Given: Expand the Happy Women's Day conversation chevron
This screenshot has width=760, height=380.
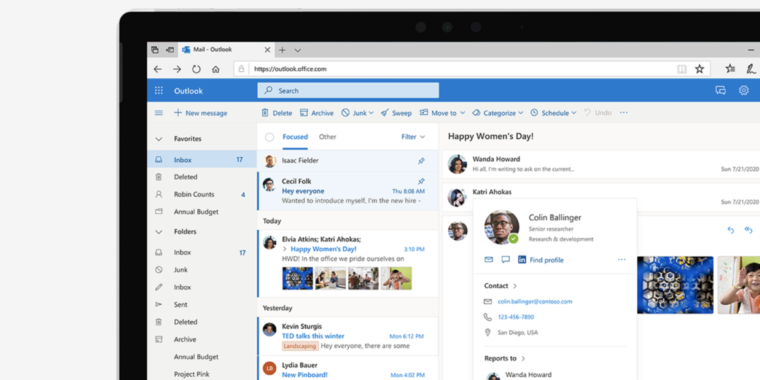Looking at the screenshot, I should point(285,249).
